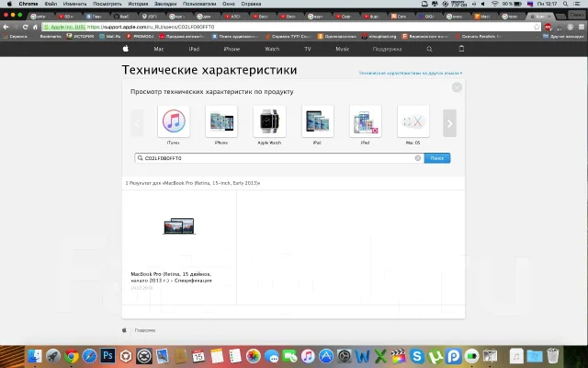Click the Apple logo in site navigation
The width and height of the screenshot is (588, 368).
[x=126, y=49]
